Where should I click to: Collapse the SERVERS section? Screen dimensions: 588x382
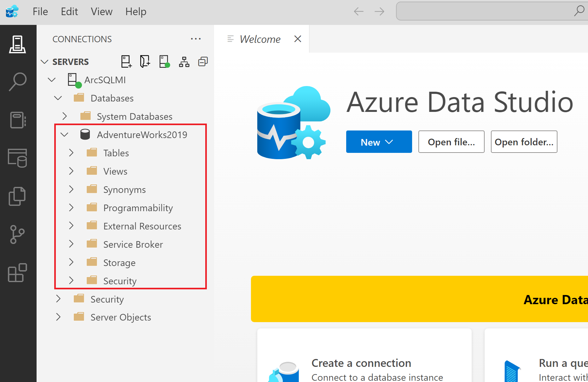[45, 61]
